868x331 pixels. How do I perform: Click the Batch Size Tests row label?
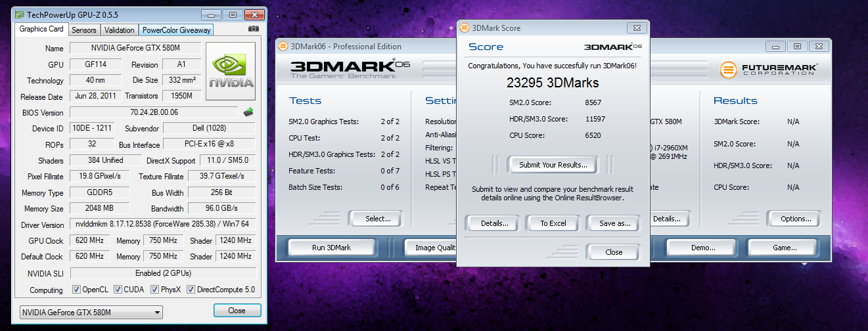tap(316, 187)
